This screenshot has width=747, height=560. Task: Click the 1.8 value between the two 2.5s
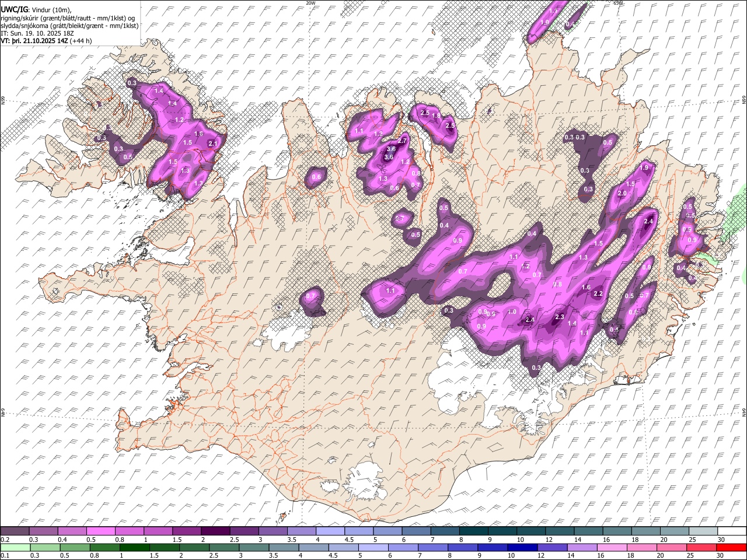437,116
